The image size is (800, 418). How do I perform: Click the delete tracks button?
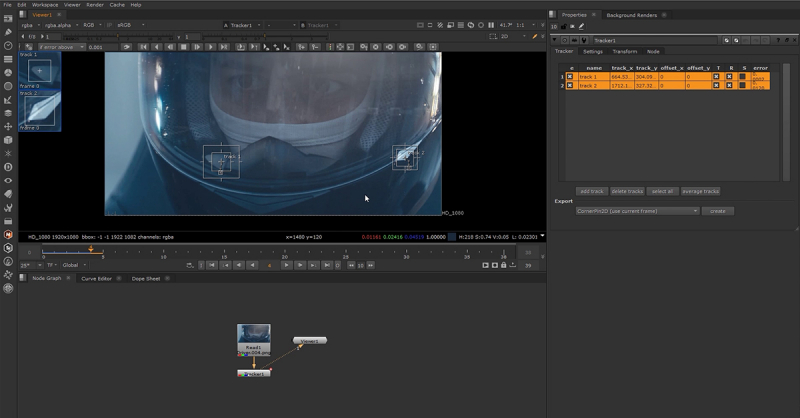click(x=627, y=191)
